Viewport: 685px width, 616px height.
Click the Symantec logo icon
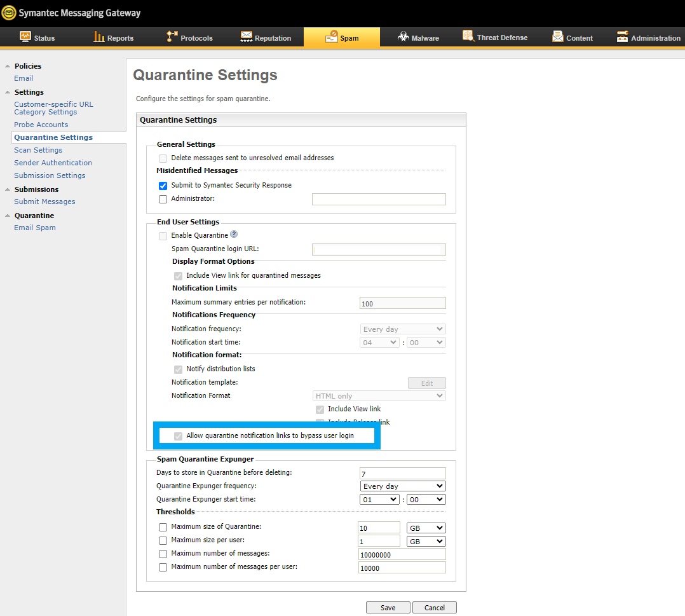[x=9, y=13]
